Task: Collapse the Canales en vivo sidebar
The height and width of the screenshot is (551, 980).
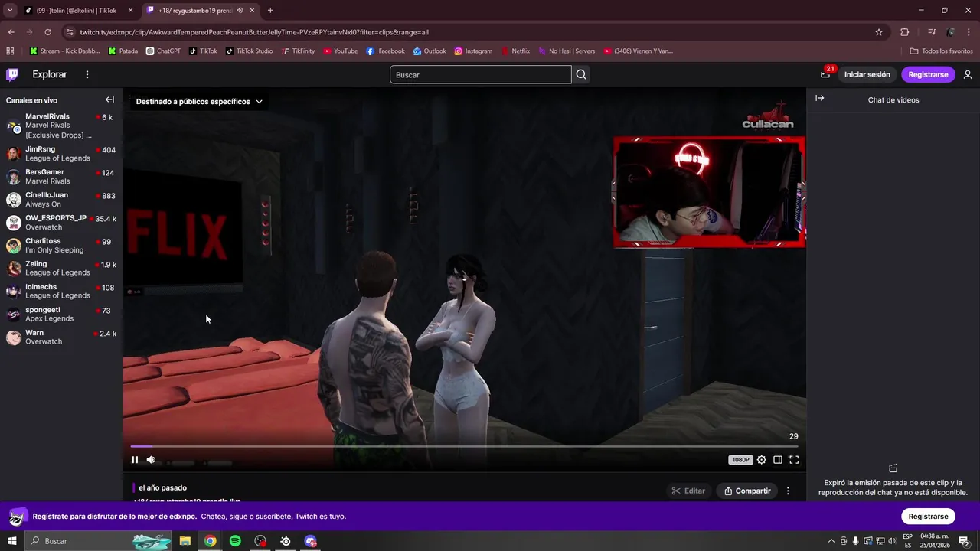Action: (x=109, y=99)
